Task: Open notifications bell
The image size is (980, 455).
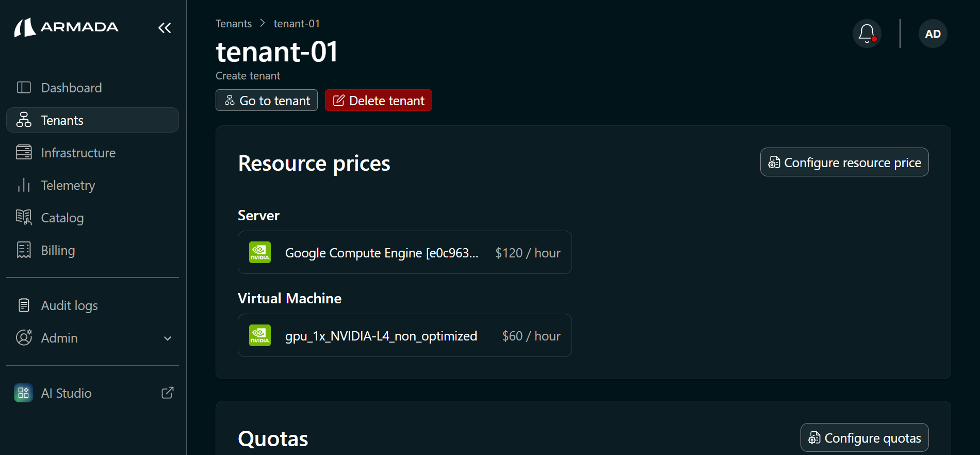Action: tap(867, 34)
